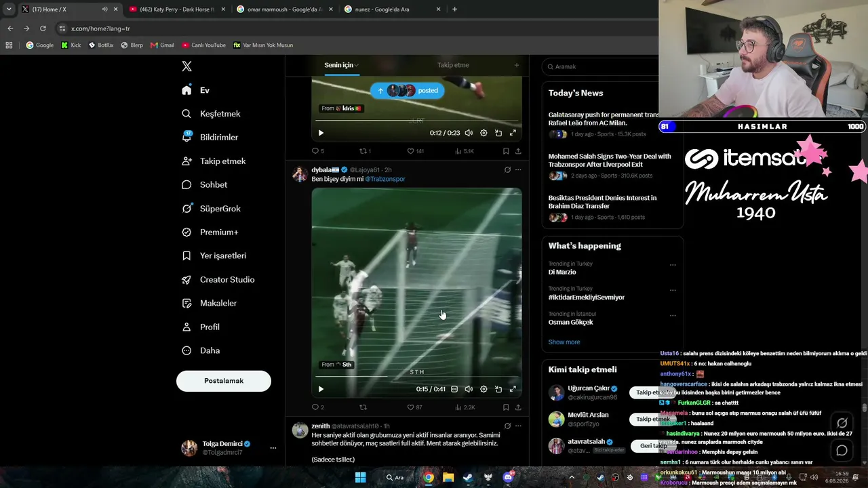Click the Postalamak post button
Viewport: 868px width, 488px height.
[224, 381]
